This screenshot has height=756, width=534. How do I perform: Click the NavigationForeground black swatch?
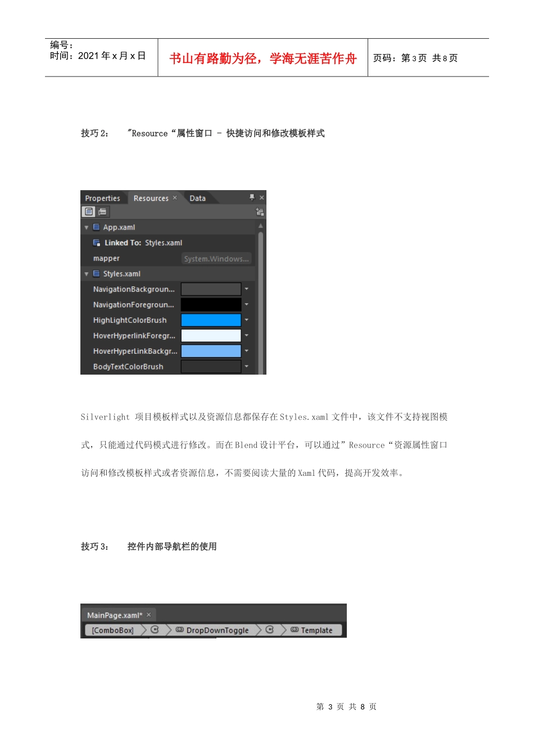point(211,304)
